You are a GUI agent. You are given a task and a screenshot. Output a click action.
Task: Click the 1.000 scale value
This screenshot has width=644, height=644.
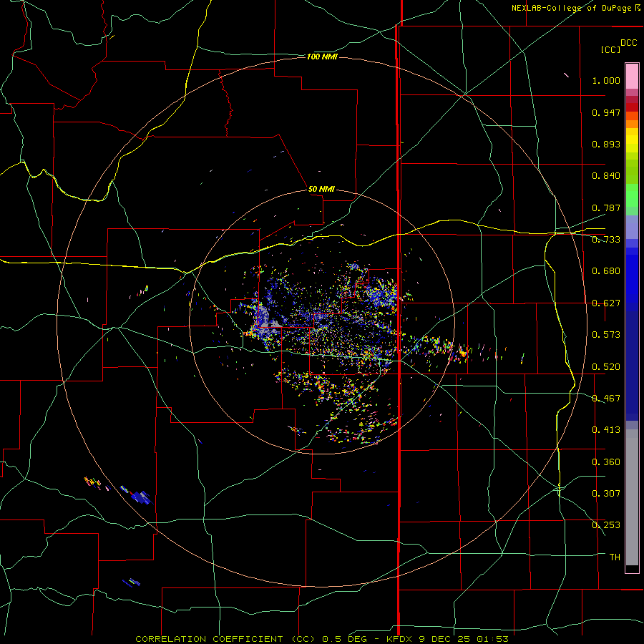tap(606, 80)
